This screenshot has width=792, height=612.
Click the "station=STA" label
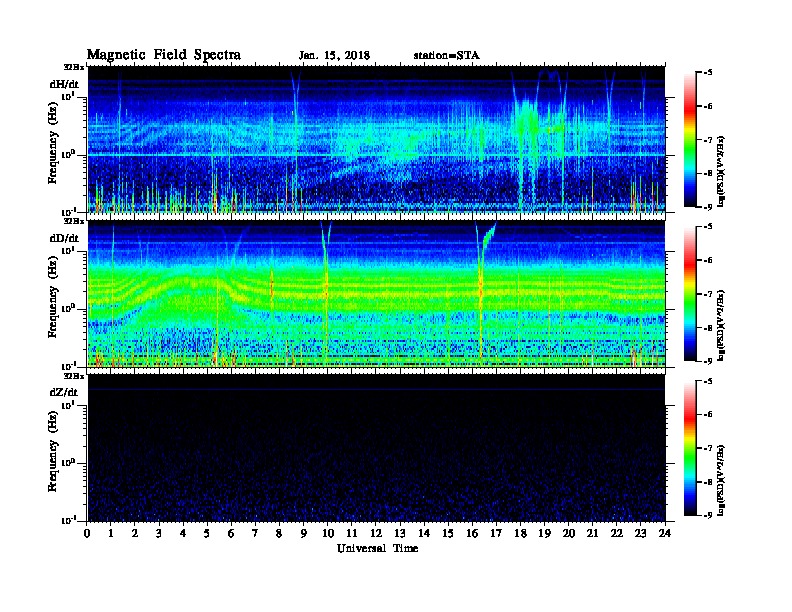(446, 56)
